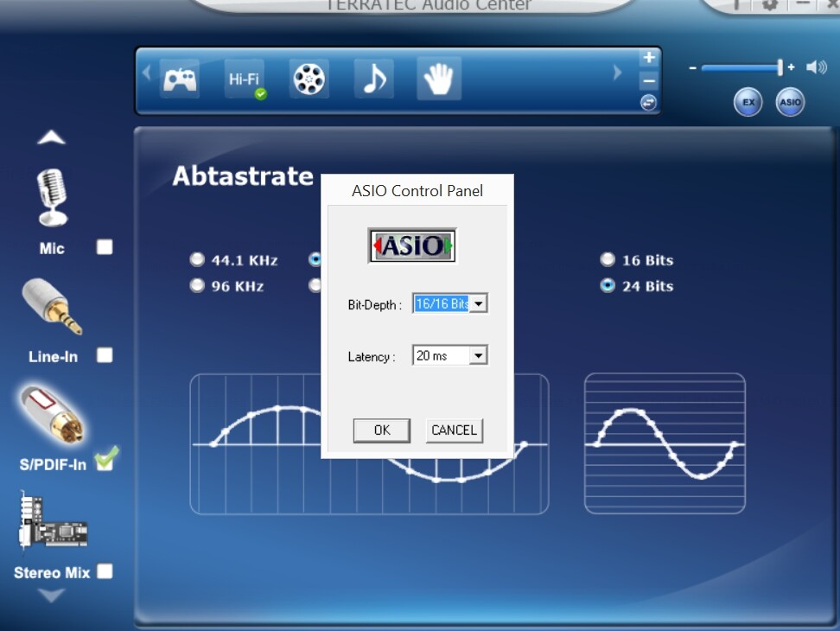The image size is (840, 631).
Task: Select 16 Bits radio option
Action: [608, 259]
